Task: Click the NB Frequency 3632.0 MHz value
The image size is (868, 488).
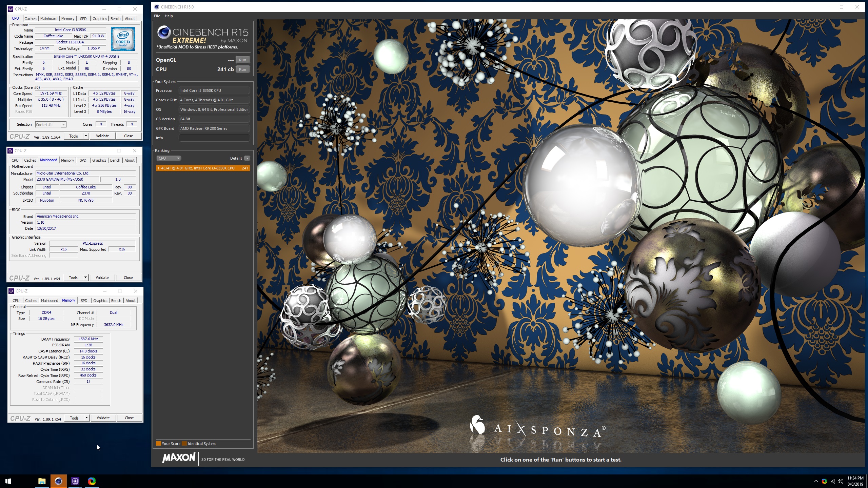Action: (x=114, y=325)
